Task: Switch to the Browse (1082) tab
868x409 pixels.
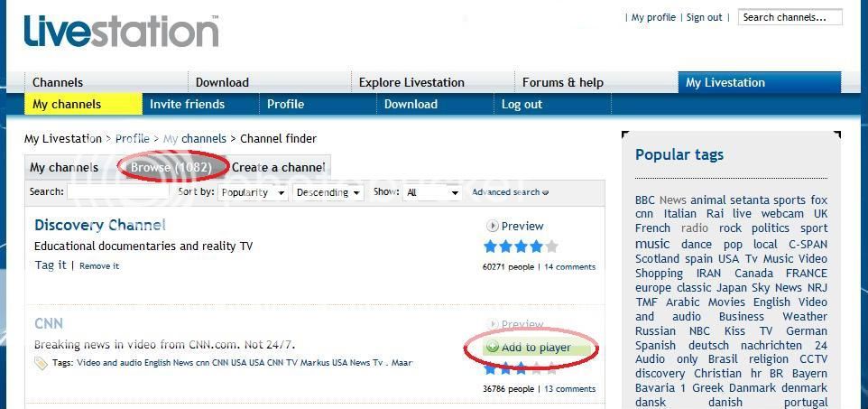Action: (x=171, y=167)
